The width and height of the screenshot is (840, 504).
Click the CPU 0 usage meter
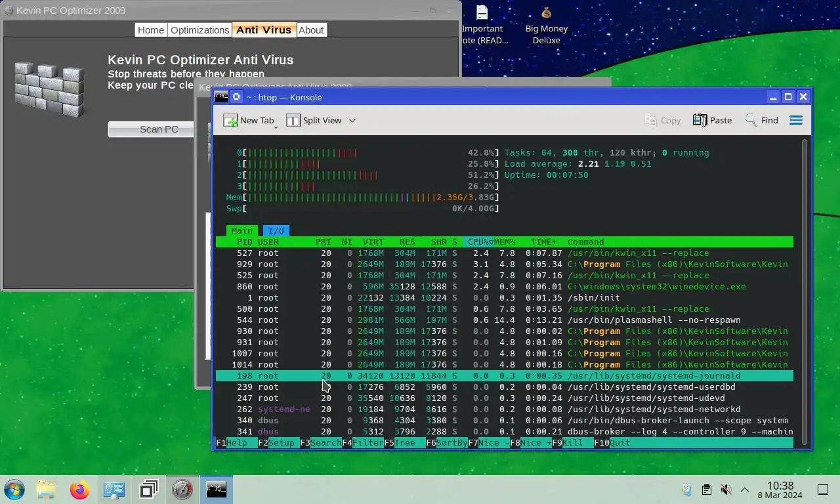pos(368,152)
